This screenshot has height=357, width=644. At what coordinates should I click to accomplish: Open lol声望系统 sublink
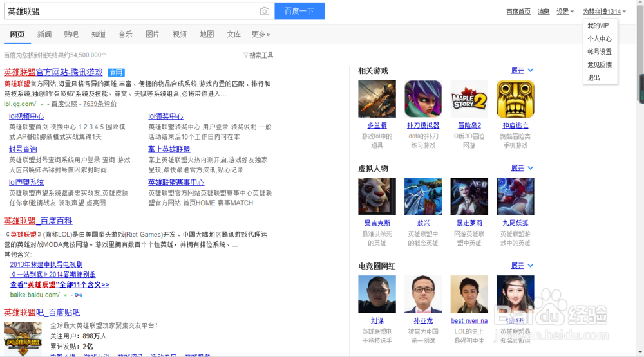(26, 182)
